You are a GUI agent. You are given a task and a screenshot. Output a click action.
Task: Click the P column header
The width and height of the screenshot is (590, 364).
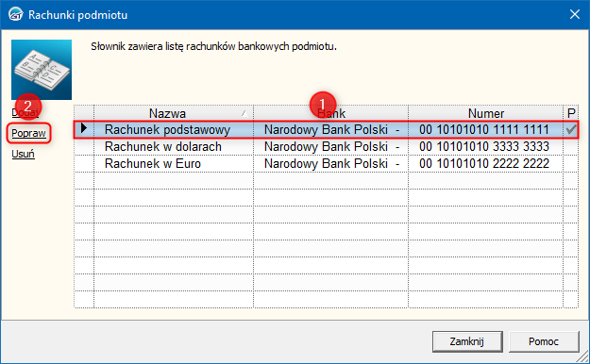pyautogui.click(x=571, y=113)
